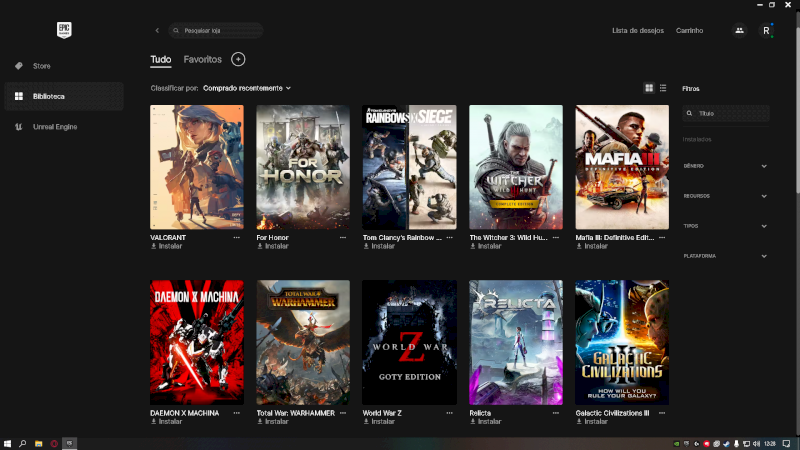Open Total War: WARHAMMER cover art
This screenshot has width=800, height=450.
tap(303, 342)
